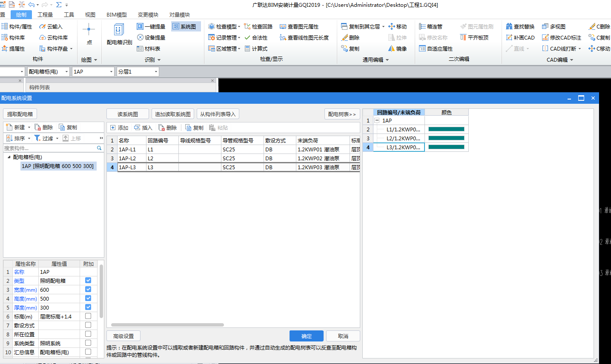The width and height of the screenshot is (611, 364).
Task: Open the 计算式 tool
Action: click(x=256, y=48)
